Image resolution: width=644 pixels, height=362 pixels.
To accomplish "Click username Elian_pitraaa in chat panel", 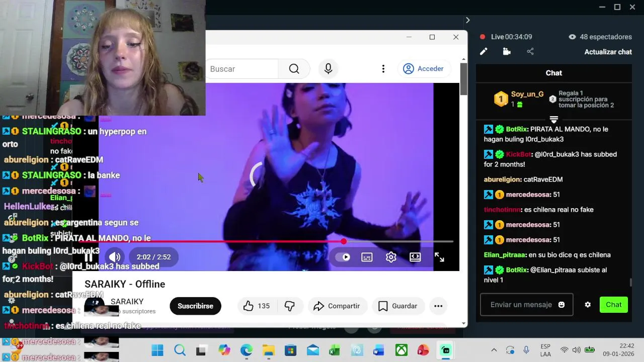I will point(505,255).
